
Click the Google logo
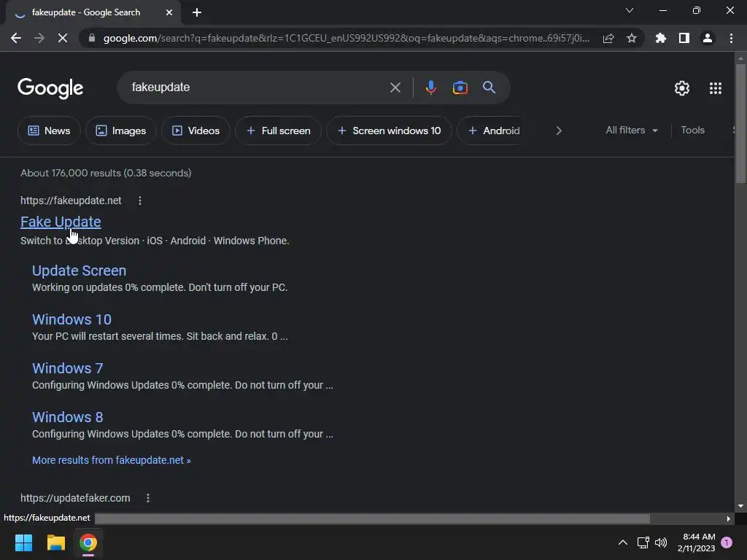[50, 88]
